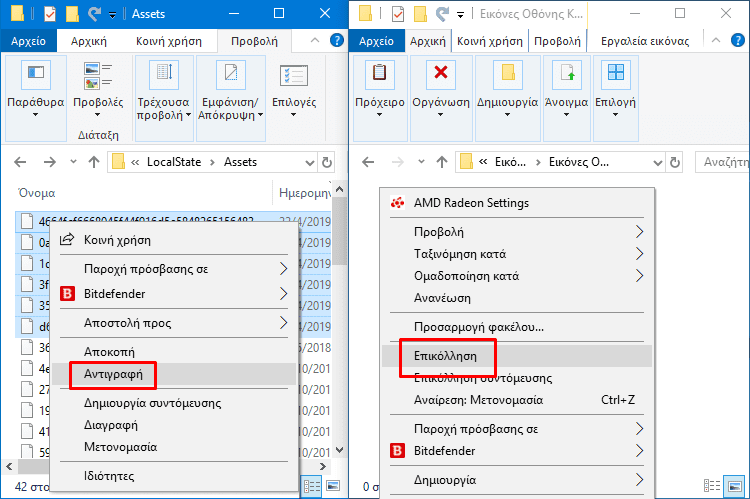Click the Άνοιγμα ribbon button
Screen dimensions: 750x499
coord(567,88)
